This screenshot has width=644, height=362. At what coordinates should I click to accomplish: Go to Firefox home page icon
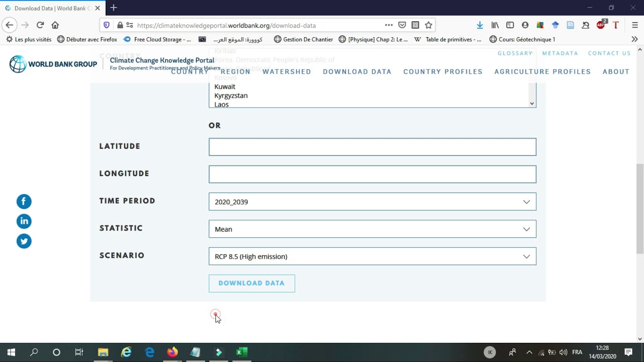[55, 25]
